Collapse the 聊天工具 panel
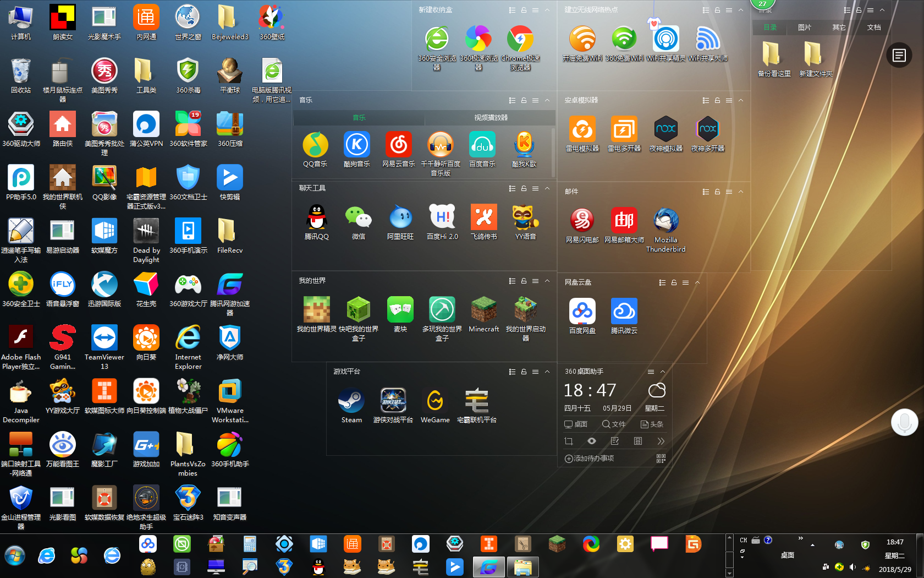 pos(547,188)
